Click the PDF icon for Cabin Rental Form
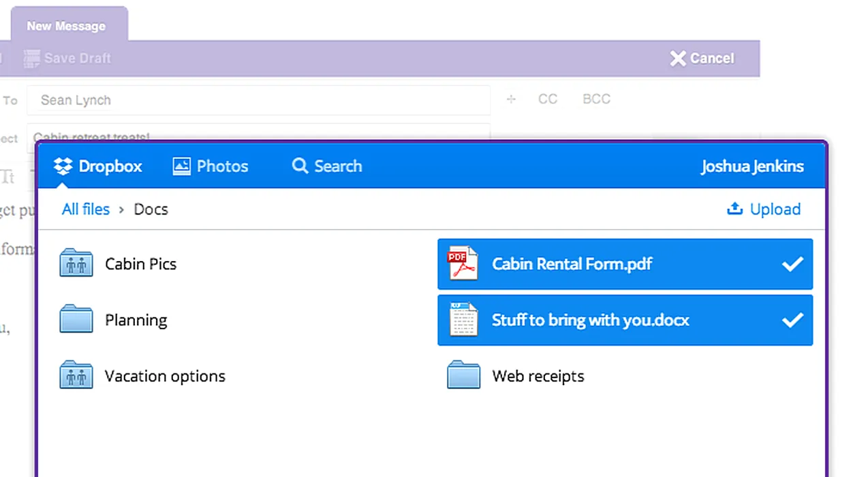This screenshot has height=477, width=868. click(x=463, y=264)
